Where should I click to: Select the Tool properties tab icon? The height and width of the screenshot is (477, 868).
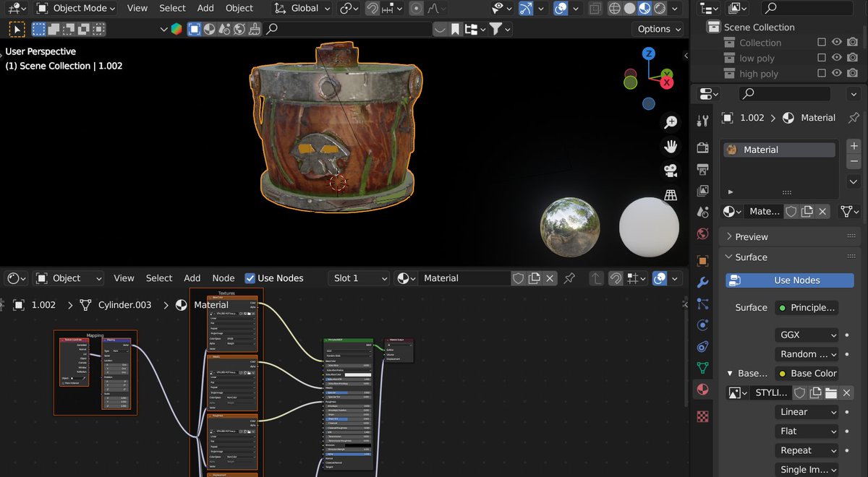point(702,120)
